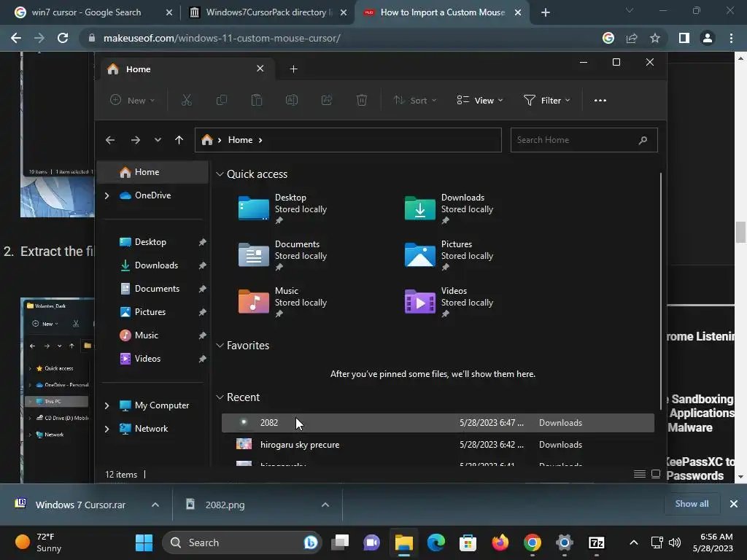Open Microsoft Store from the taskbar
This screenshot has height=560, width=747.
[x=468, y=542]
